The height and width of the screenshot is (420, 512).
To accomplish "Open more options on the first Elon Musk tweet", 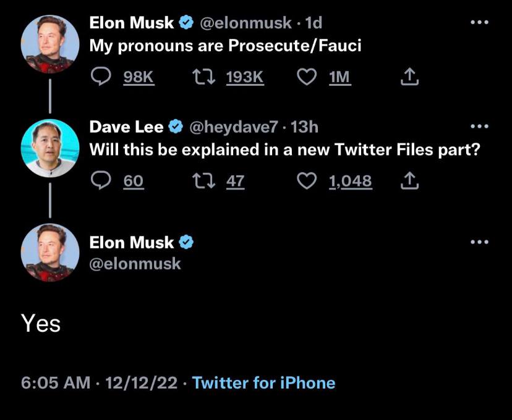I will pyautogui.click(x=479, y=23).
